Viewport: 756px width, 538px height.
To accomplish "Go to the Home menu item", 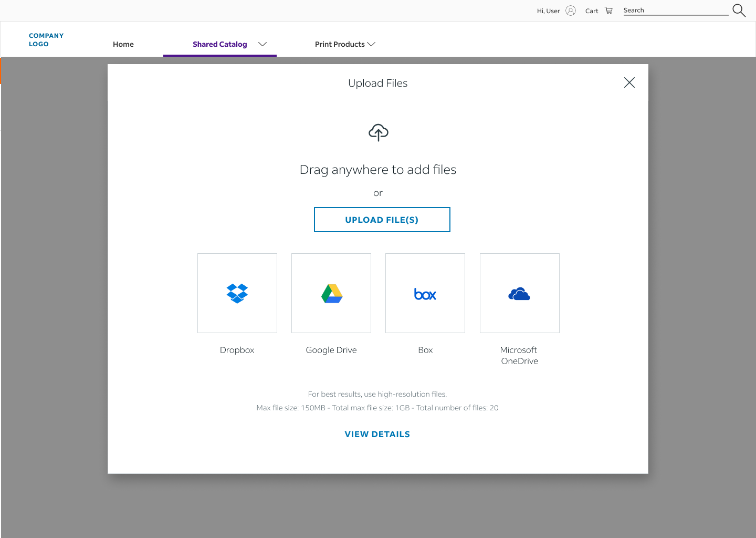I will tap(123, 44).
